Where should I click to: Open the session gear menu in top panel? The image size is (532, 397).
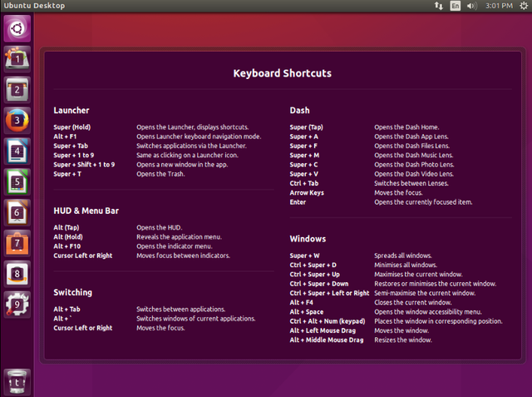click(522, 6)
